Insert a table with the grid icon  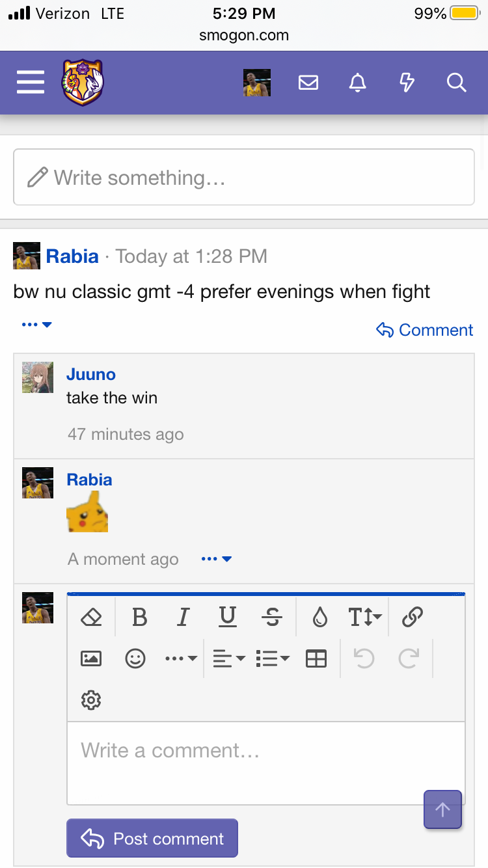tap(316, 658)
